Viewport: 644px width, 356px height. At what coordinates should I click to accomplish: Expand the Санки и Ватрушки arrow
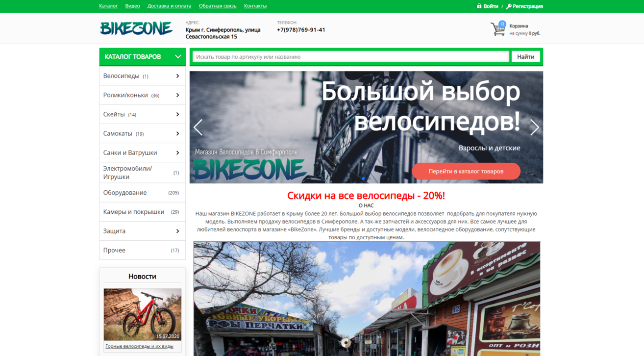click(x=177, y=153)
